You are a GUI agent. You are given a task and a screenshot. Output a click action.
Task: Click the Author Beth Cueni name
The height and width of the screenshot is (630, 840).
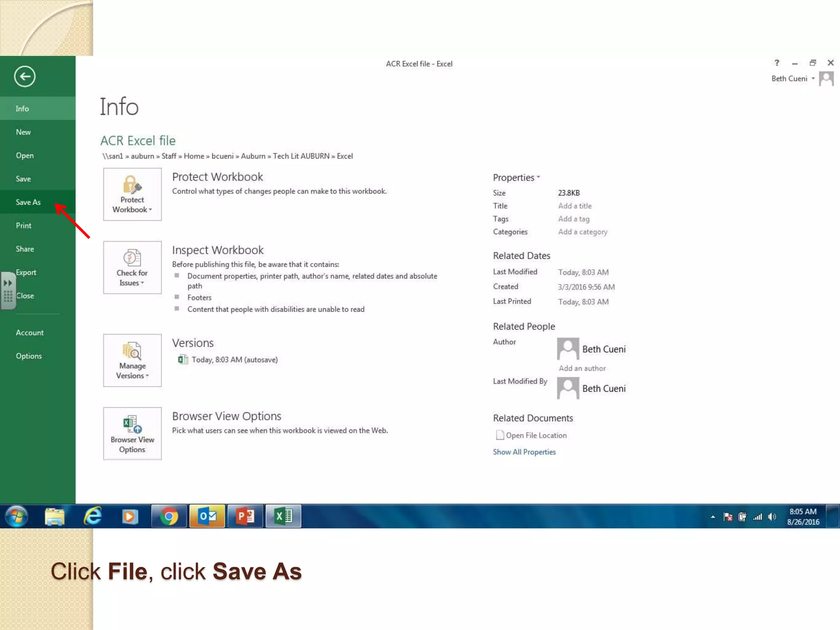click(604, 349)
